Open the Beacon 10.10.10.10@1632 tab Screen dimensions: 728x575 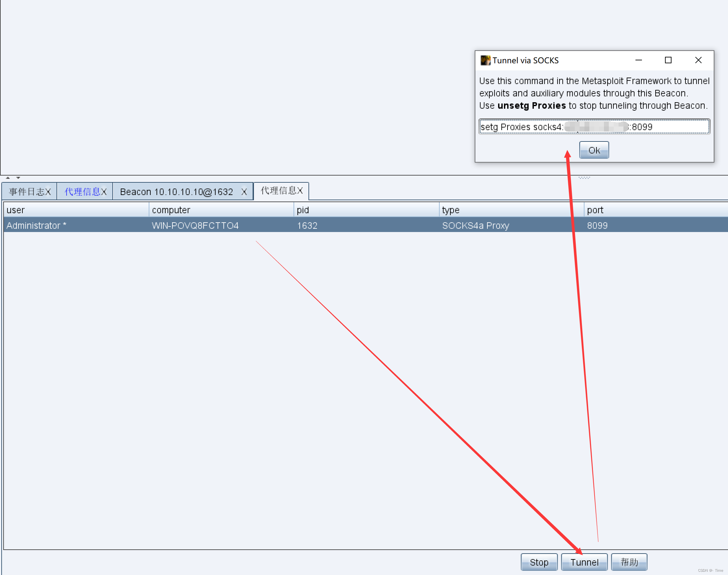coord(176,192)
